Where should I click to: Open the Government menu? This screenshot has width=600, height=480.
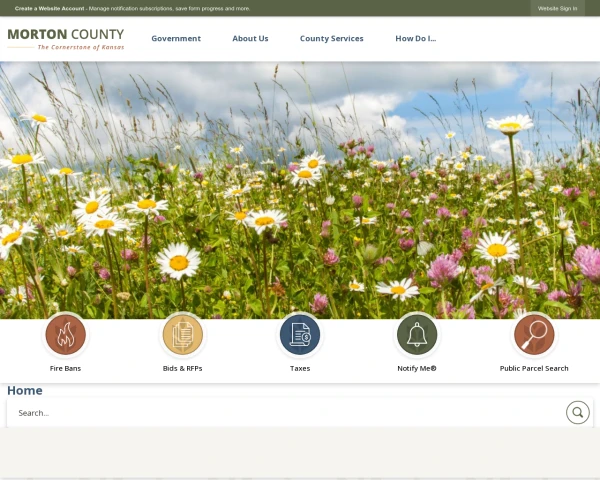(176, 39)
